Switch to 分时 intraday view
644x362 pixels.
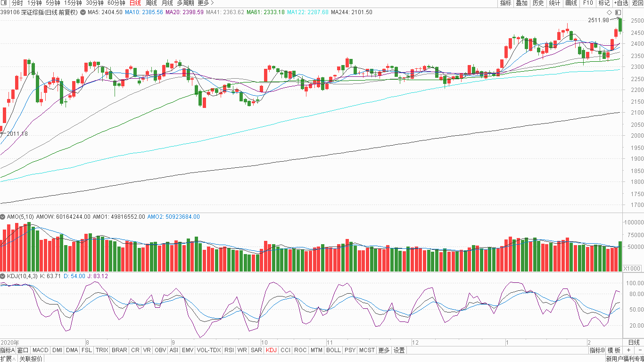tap(17, 3)
